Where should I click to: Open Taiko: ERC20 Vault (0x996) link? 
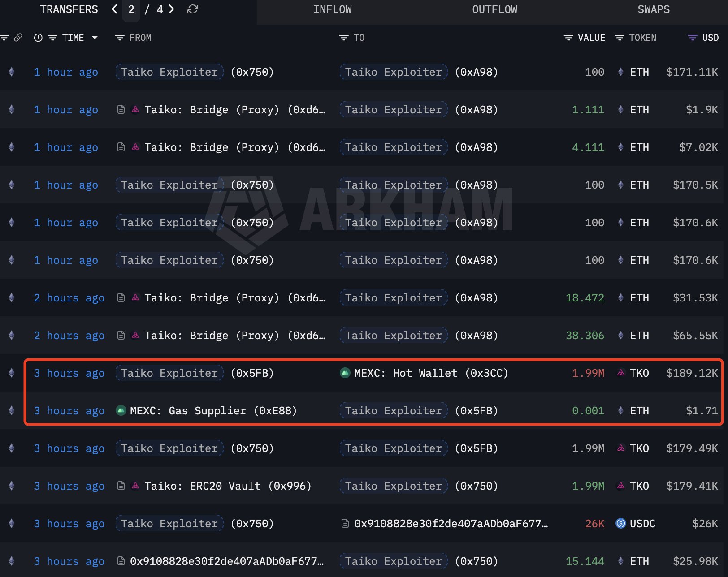click(228, 486)
